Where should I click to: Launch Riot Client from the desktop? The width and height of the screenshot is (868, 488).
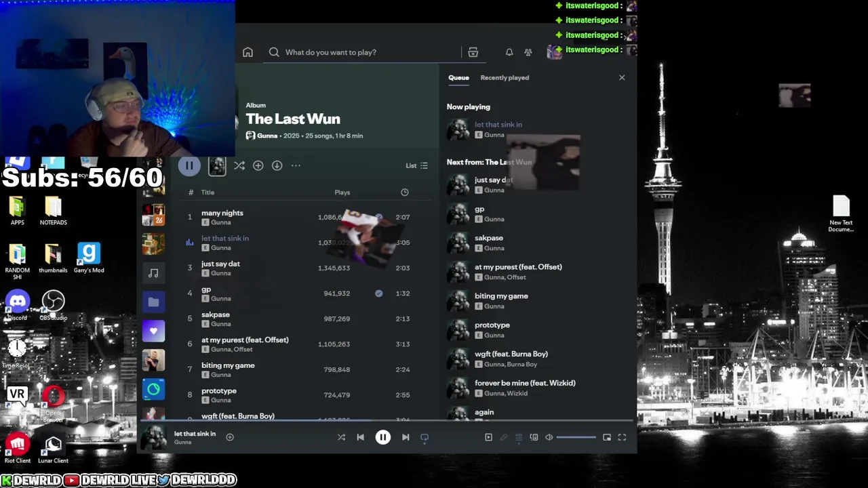17,449
